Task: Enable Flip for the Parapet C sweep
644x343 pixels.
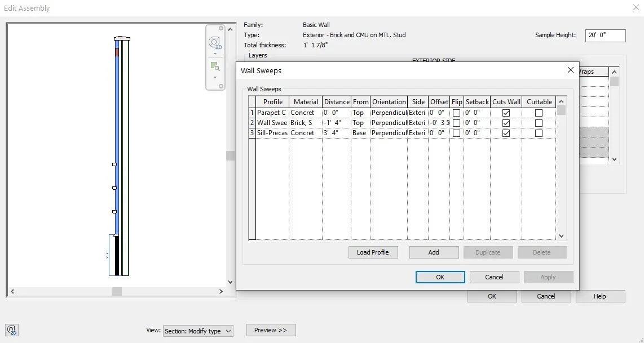Action: (457, 112)
